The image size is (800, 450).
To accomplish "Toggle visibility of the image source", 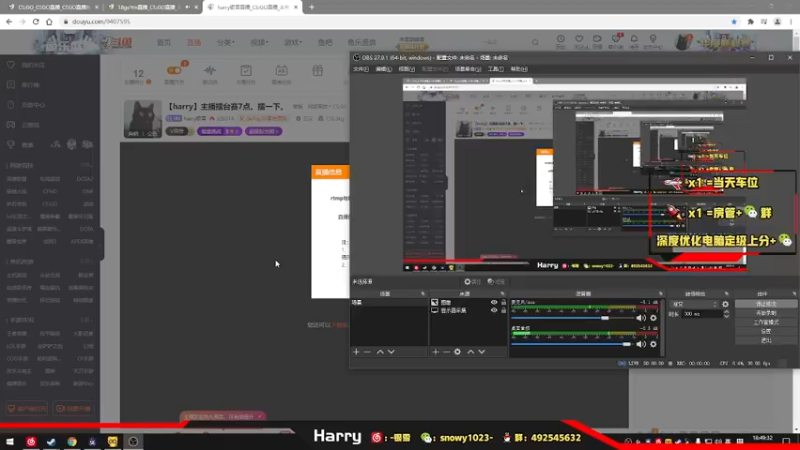I will [x=494, y=303].
